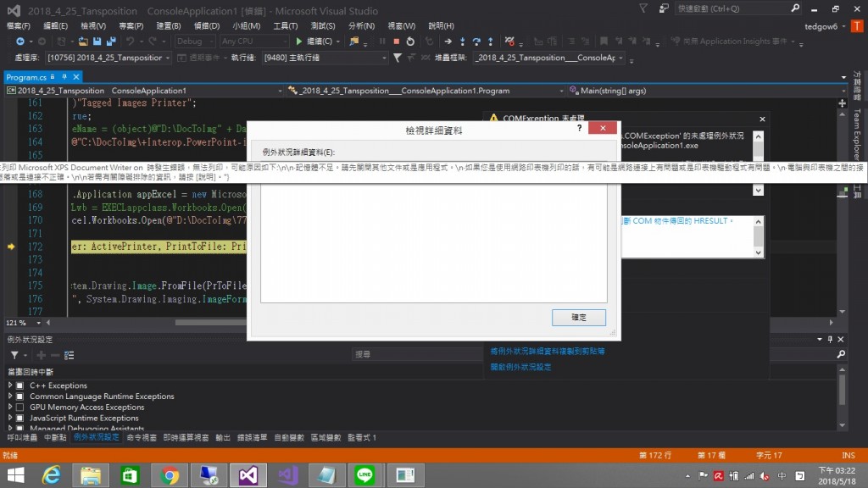Open the Debug configuration dropdown
Image resolution: width=868 pixels, height=488 pixels.
click(195, 42)
